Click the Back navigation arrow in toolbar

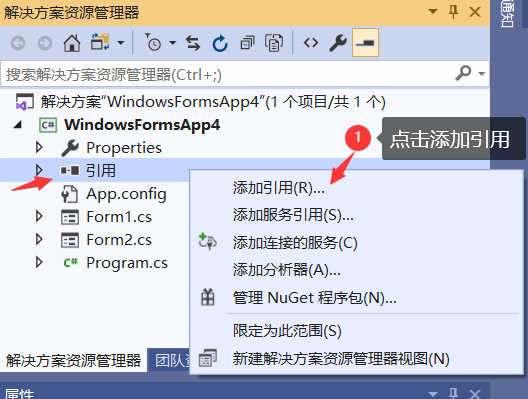[18, 43]
